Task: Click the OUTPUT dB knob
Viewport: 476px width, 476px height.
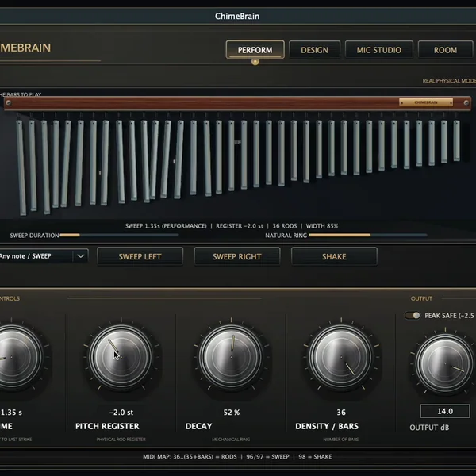Action: [445, 363]
